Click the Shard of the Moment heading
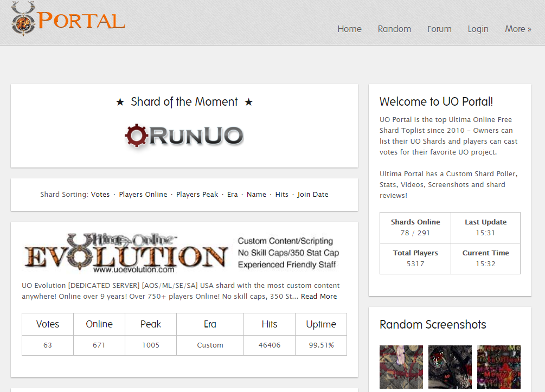545x392 pixels. point(184,102)
